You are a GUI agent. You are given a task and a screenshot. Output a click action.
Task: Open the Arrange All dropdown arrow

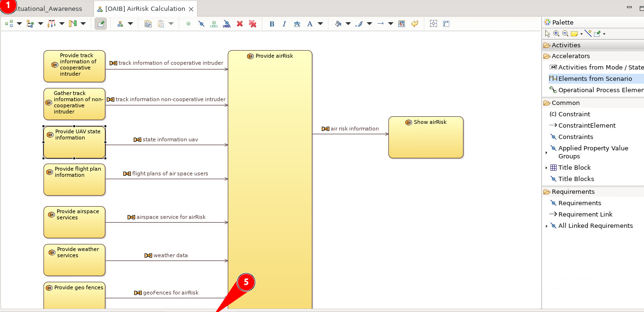click(x=19, y=24)
